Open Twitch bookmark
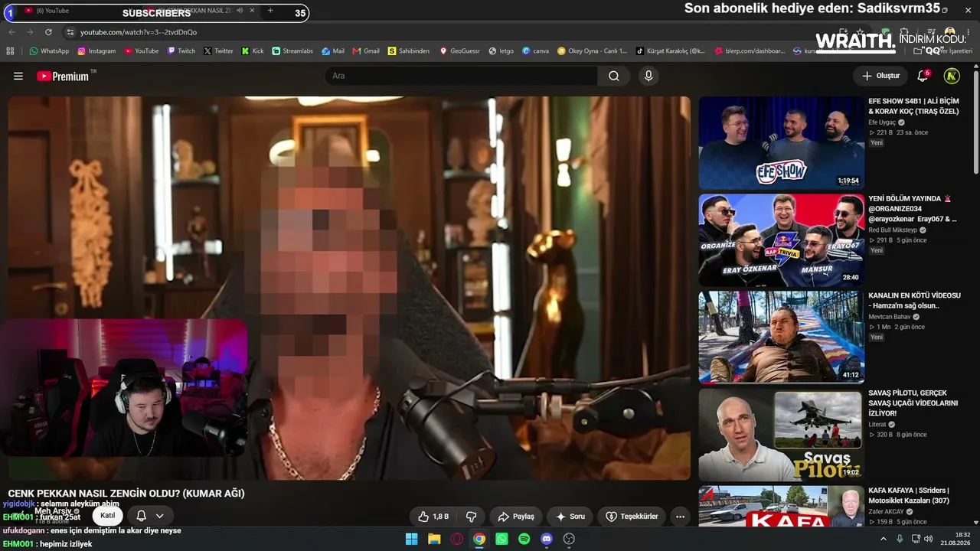 click(x=181, y=51)
